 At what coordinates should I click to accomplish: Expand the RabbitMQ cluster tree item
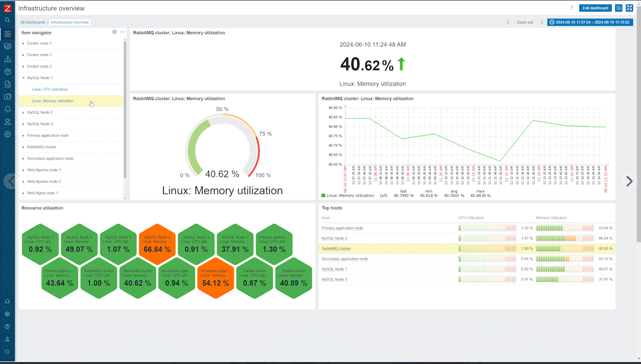click(24, 147)
